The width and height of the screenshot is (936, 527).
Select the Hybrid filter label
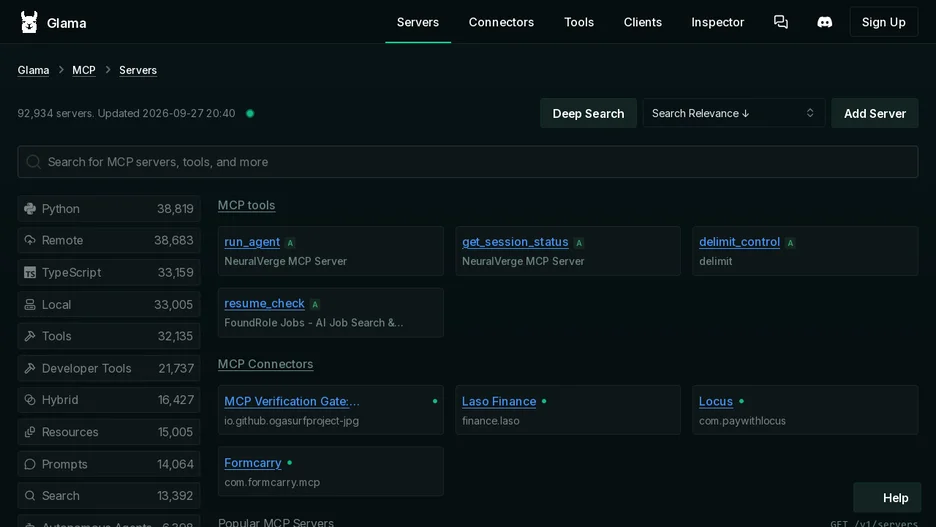click(x=60, y=400)
